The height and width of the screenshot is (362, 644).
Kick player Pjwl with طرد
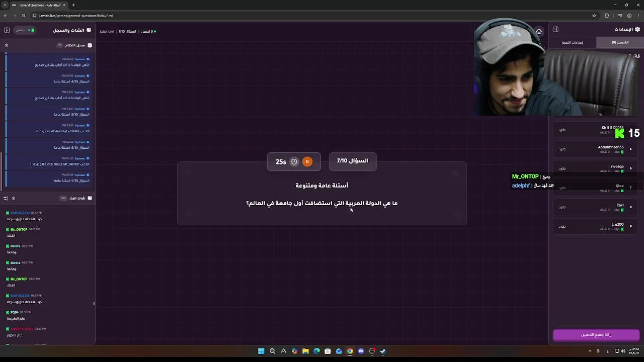click(x=562, y=207)
